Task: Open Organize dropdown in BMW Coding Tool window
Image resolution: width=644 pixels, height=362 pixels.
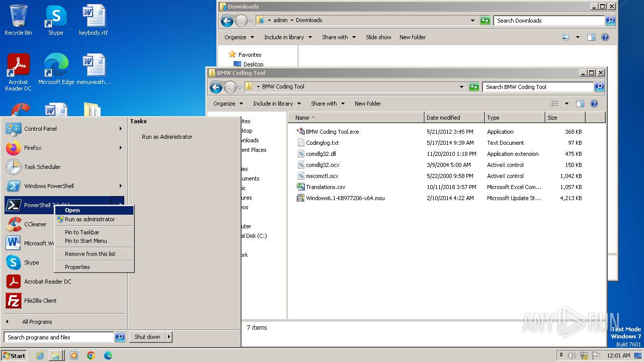Action: (228, 104)
